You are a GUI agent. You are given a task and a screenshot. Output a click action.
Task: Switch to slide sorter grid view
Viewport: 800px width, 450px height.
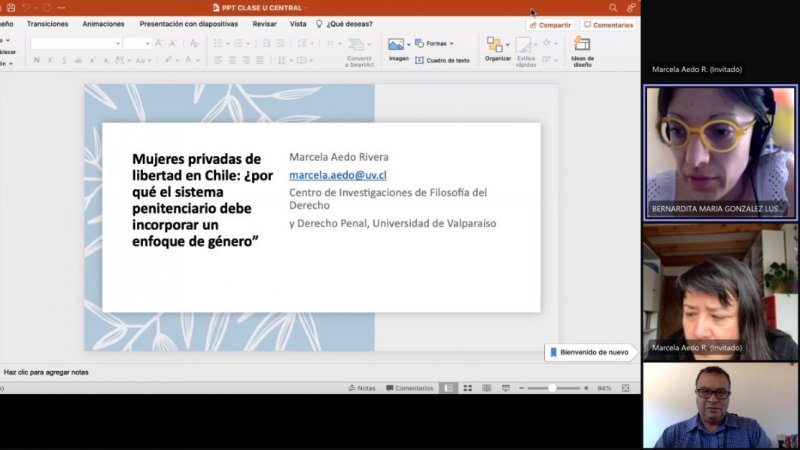468,388
